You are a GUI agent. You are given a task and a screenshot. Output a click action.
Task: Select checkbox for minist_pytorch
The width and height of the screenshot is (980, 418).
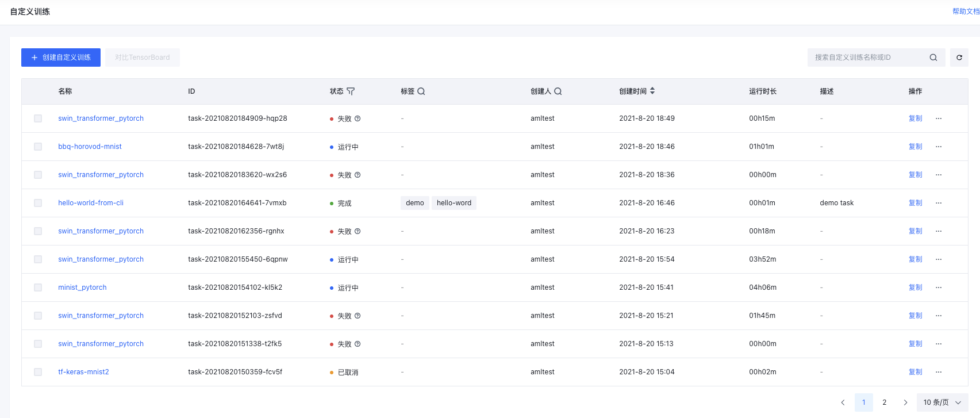point(38,287)
